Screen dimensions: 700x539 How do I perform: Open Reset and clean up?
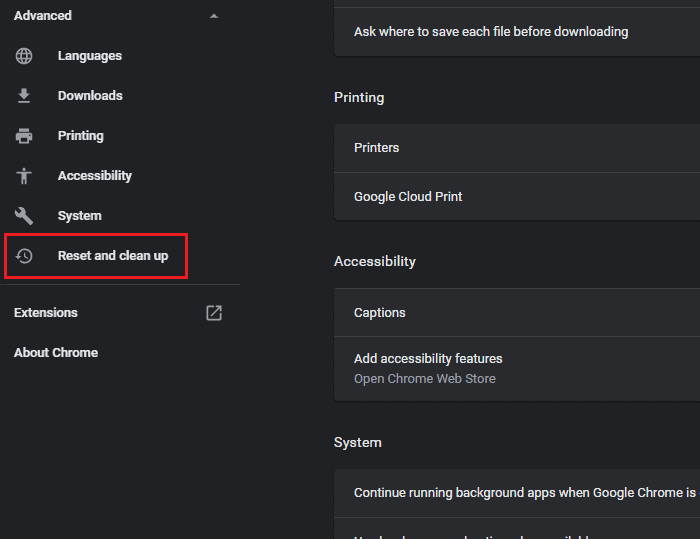(113, 256)
